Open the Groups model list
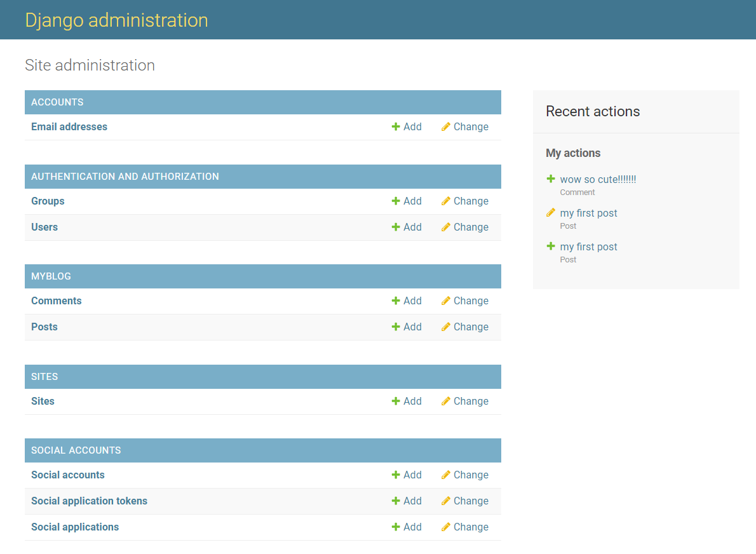Screen dimensions: 756x554 [48, 201]
